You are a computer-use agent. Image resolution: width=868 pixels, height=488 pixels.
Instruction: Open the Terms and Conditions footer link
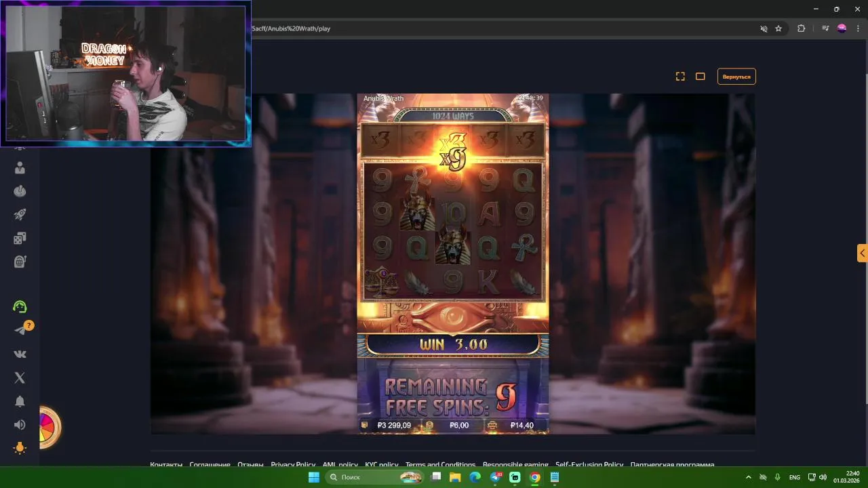[440, 465]
